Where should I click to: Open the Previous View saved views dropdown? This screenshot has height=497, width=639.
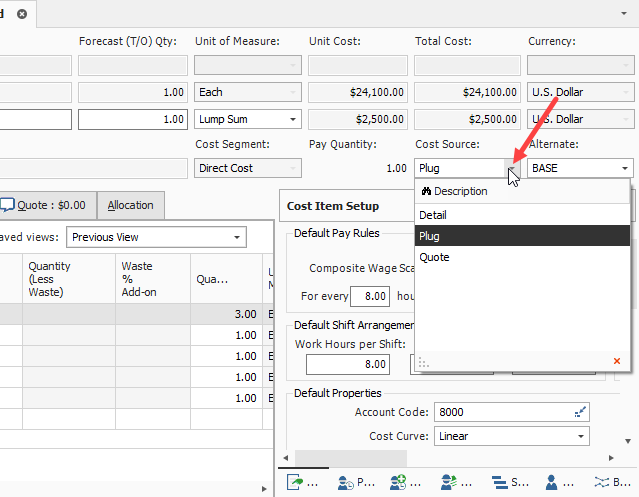coord(237,237)
